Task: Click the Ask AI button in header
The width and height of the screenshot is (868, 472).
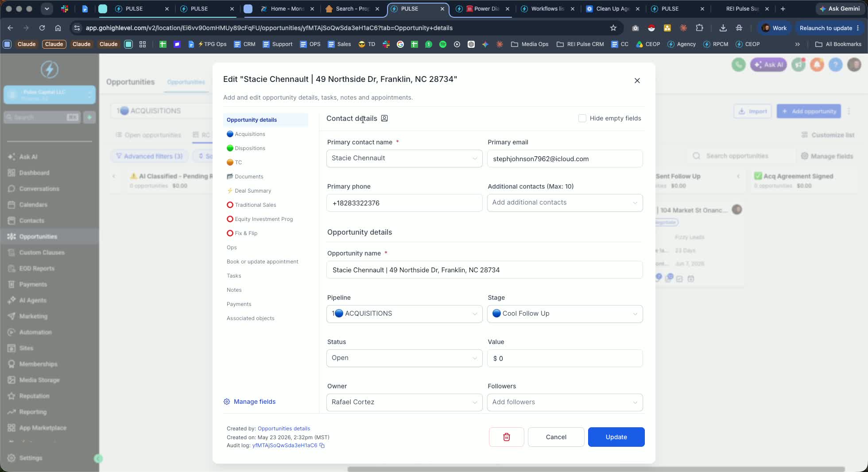Action: pos(768,65)
